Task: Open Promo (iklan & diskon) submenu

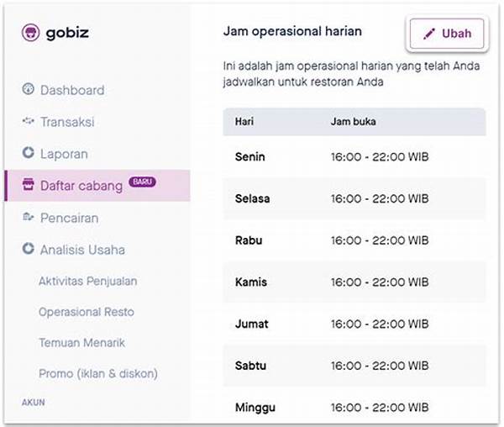Action: (x=98, y=373)
